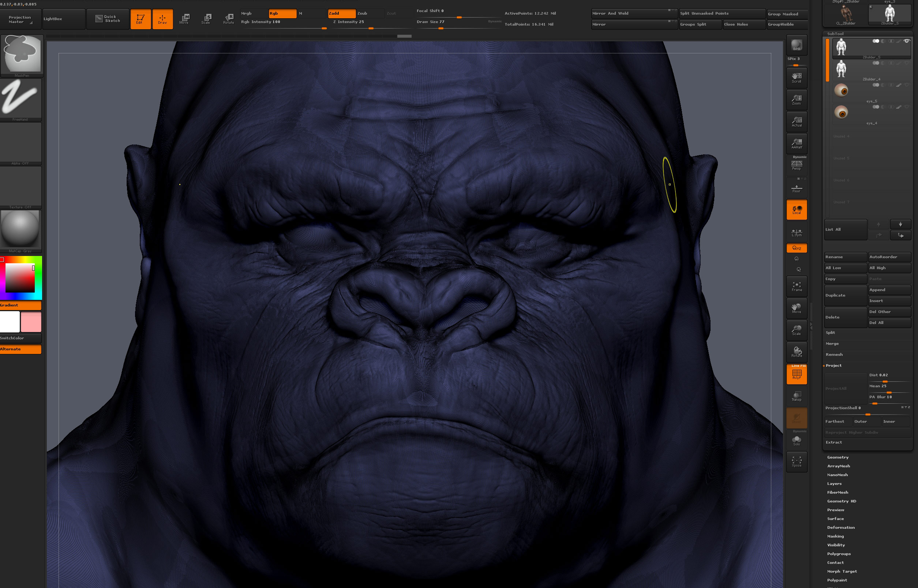The height and width of the screenshot is (588, 918).
Task: Expand the Masking section
Action: coord(835,536)
